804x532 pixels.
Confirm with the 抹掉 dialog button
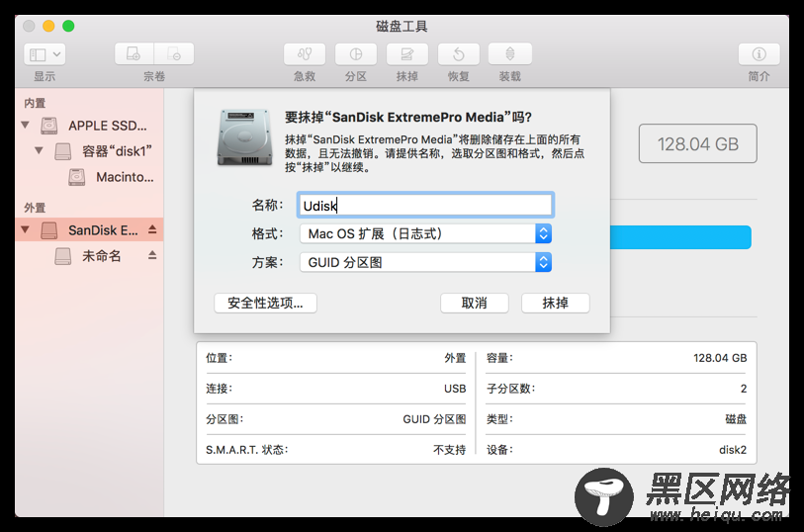[x=556, y=303]
